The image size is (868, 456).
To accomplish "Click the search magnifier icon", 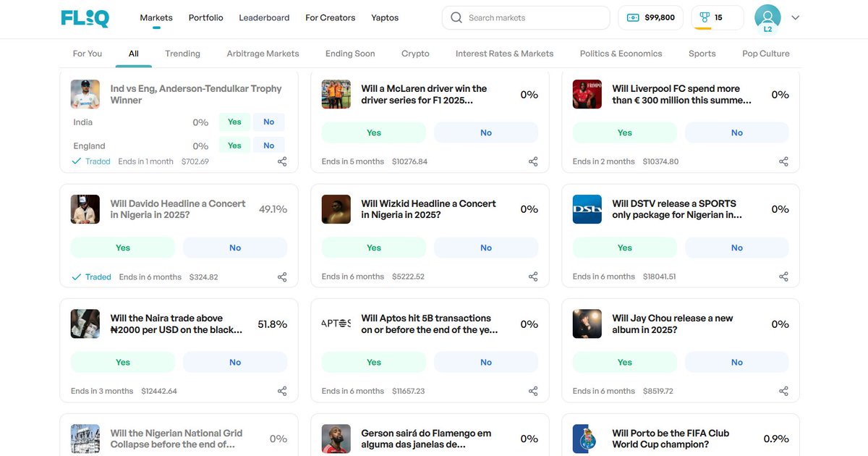I will pyautogui.click(x=456, y=17).
